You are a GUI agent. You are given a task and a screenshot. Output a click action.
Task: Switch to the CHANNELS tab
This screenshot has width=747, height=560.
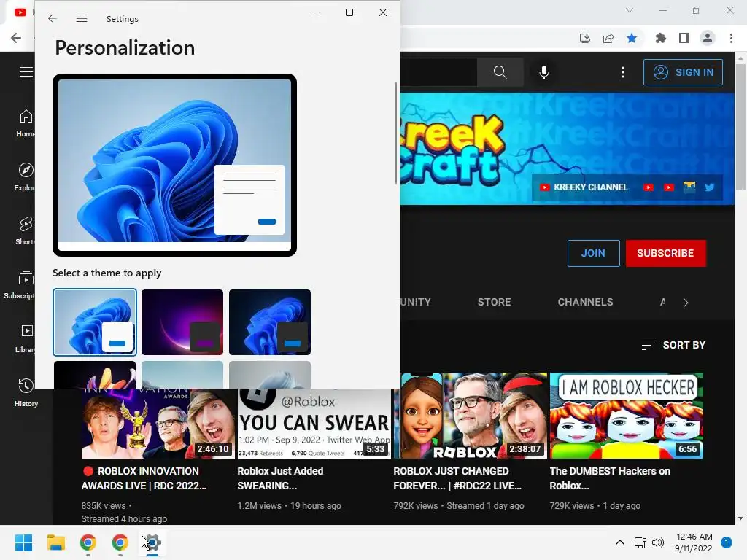click(x=585, y=302)
